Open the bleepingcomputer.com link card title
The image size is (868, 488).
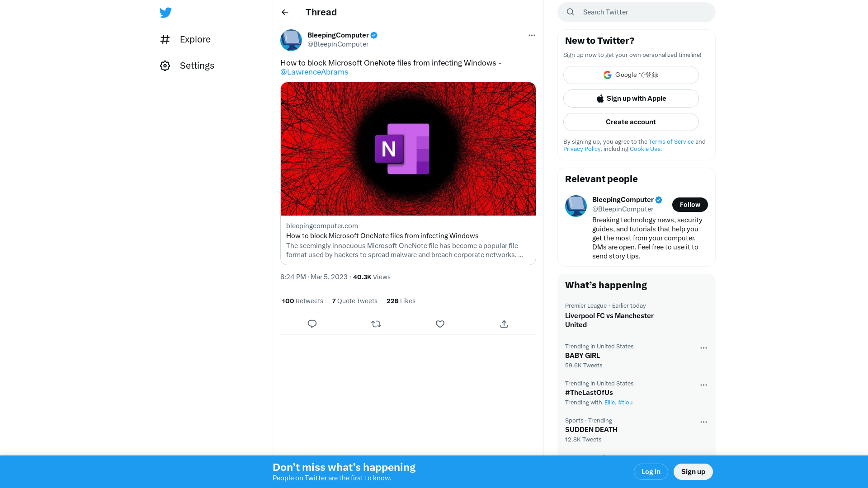coord(382,236)
